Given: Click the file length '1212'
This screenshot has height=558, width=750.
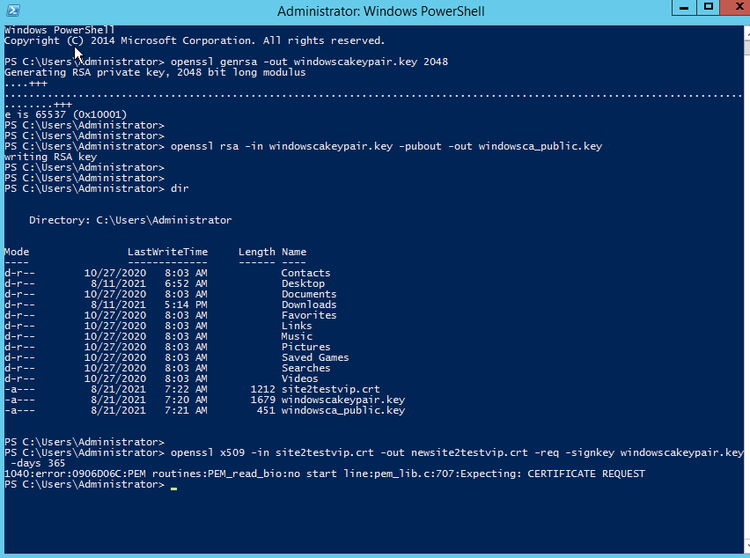Looking at the screenshot, I should 263,389.
